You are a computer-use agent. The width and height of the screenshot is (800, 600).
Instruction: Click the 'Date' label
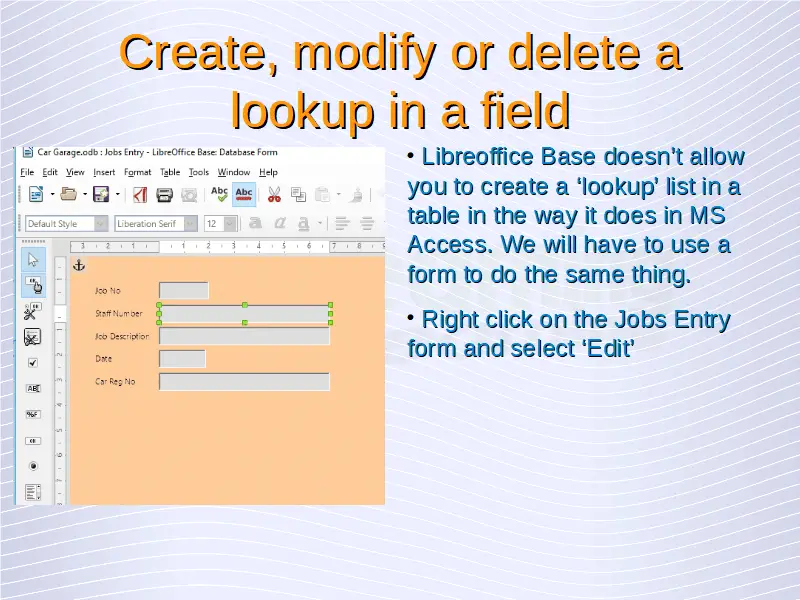[104, 359]
